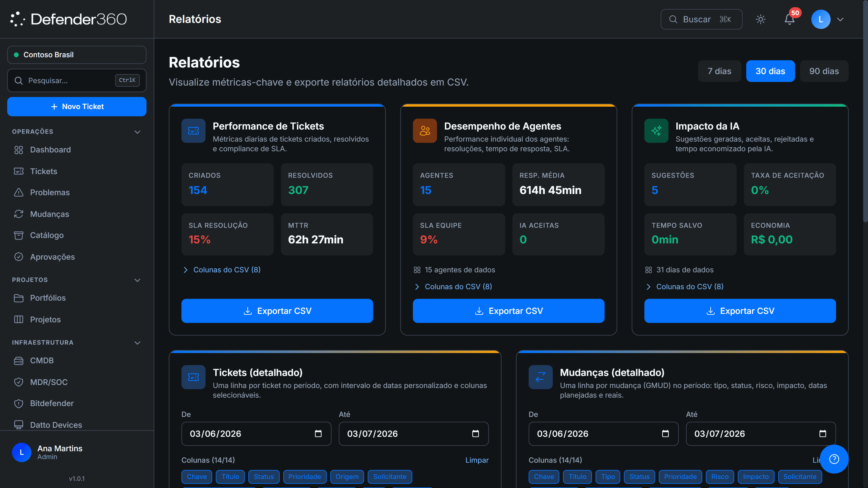Click the Novo Ticket button

point(77,107)
